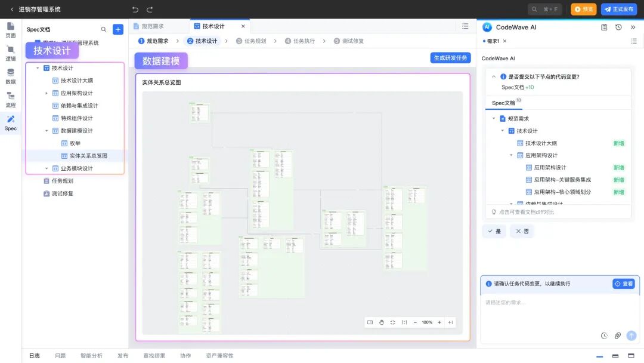Click the clock icon in chat input
The width and height of the screenshot is (644, 363).
point(604,336)
